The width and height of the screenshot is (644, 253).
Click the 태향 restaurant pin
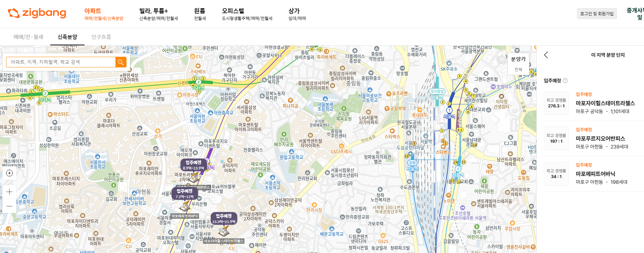490,166
